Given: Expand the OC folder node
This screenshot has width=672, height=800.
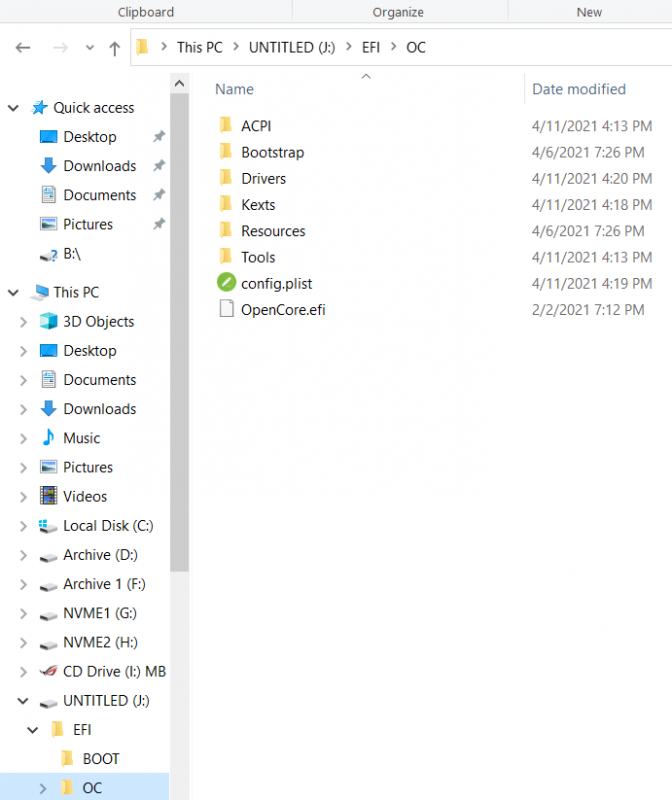Looking at the screenshot, I should [43, 788].
